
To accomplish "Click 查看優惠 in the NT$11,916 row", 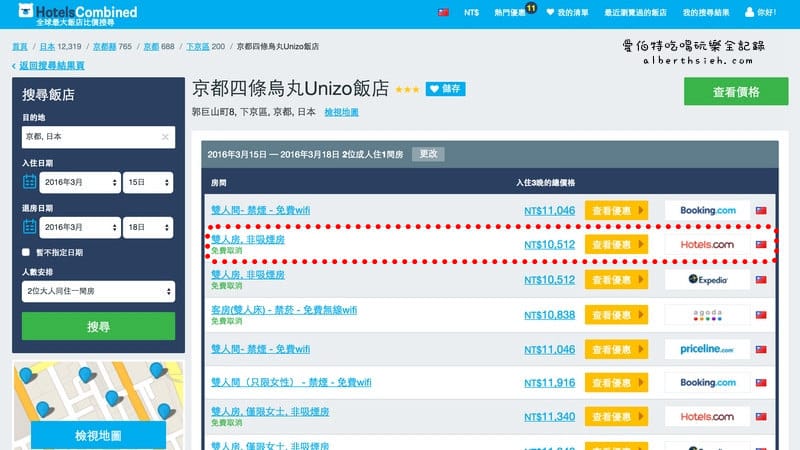I will [x=616, y=383].
